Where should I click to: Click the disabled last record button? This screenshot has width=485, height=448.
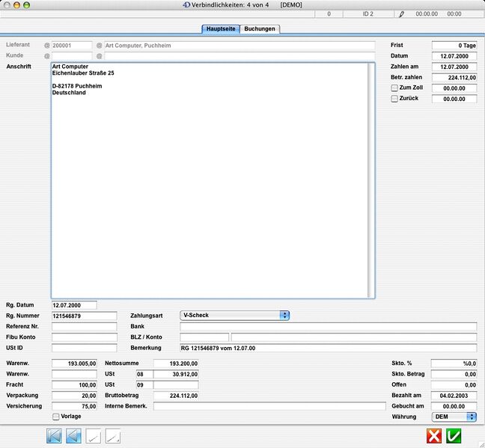pyautogui.click(x=113, y=436)
